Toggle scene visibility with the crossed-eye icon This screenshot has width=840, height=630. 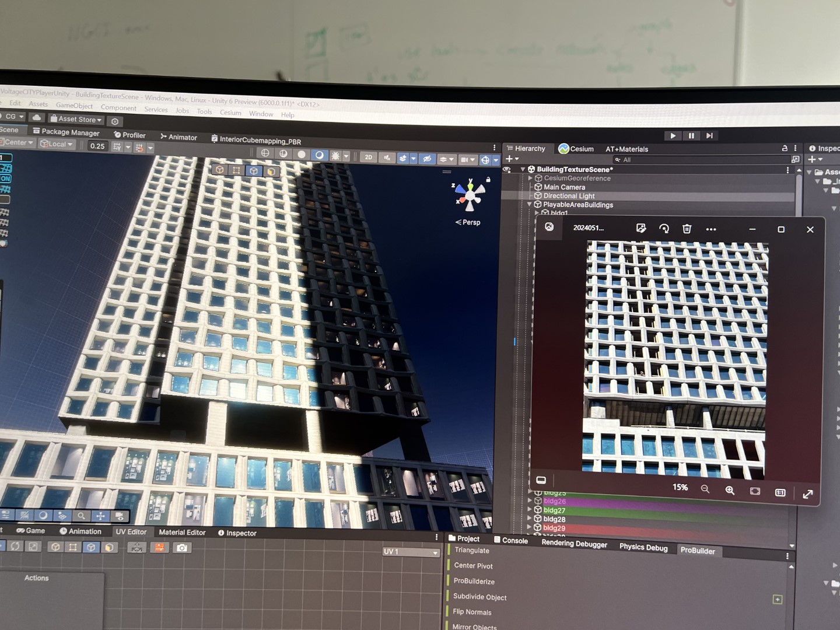(426, 157)
